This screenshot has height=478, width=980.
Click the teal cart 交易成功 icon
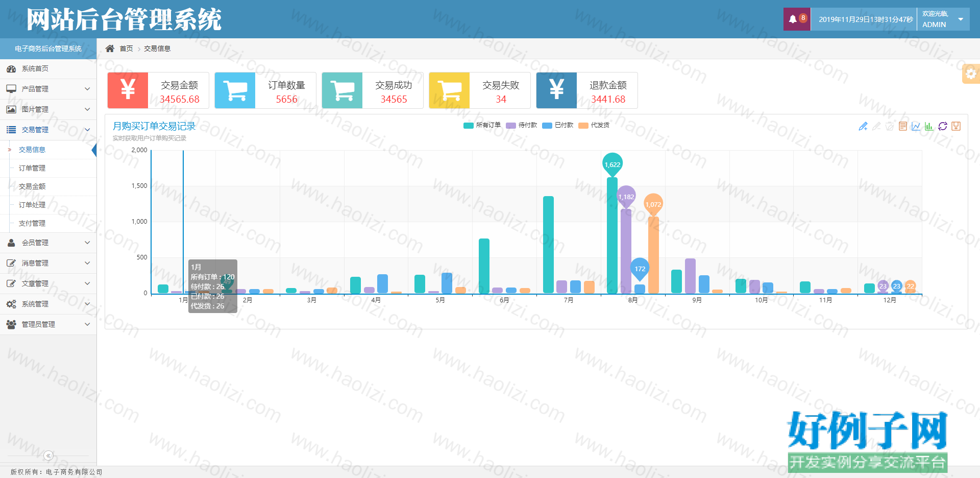[x=342, y=90]
